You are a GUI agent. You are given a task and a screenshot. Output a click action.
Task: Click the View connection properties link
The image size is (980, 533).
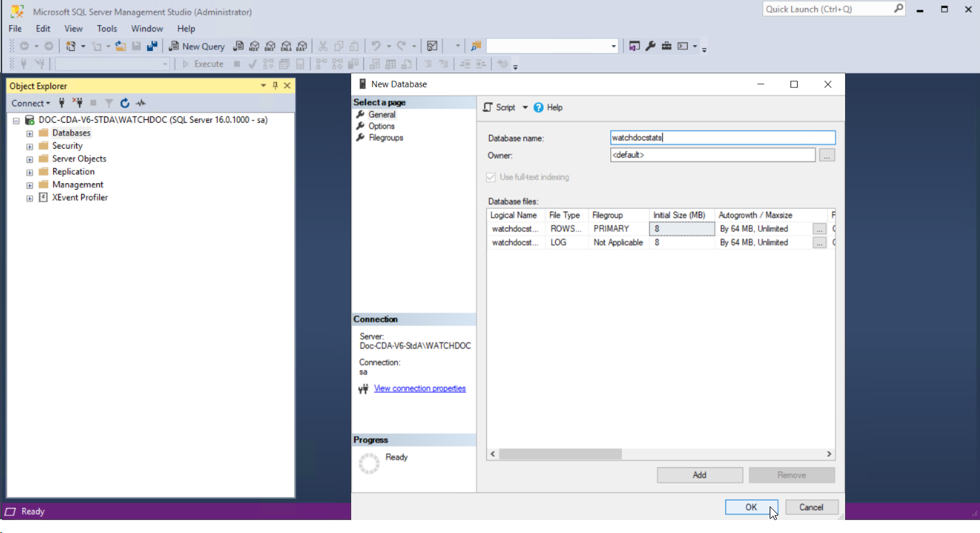(419, 389)
